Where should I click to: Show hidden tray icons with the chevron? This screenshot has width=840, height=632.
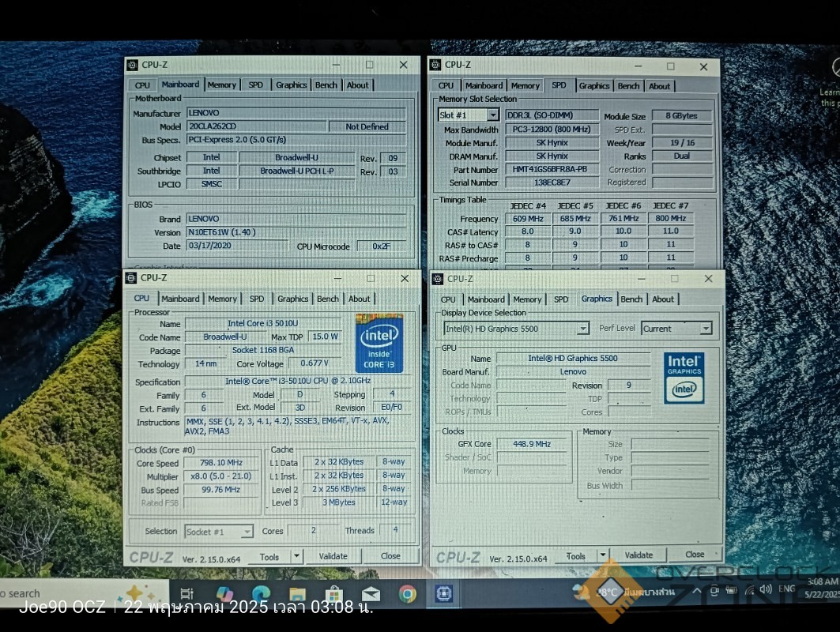point(696,591)
